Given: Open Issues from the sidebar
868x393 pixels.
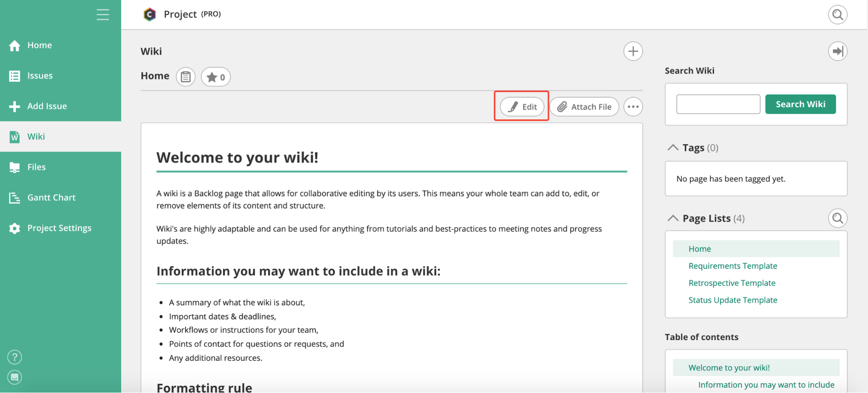Looking at the screenshot, I should [x=40, y=76].
